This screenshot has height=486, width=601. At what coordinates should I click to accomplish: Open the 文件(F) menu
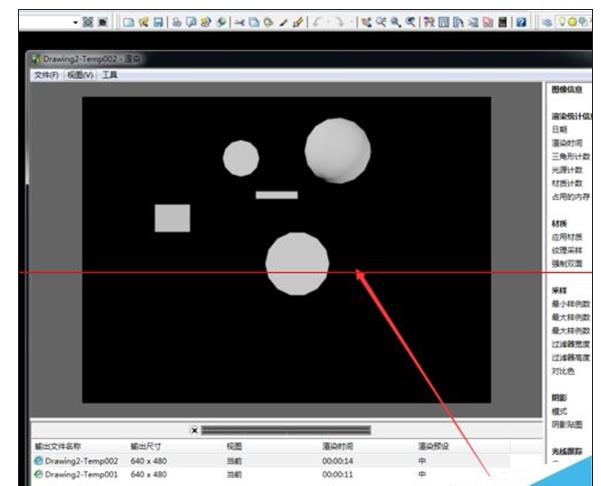point(46,75)
